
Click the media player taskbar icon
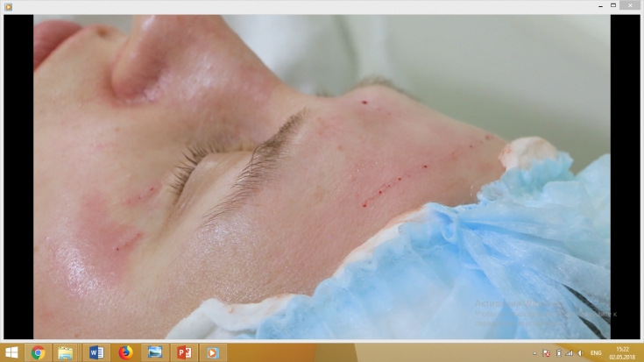click(x=212, y=352)
